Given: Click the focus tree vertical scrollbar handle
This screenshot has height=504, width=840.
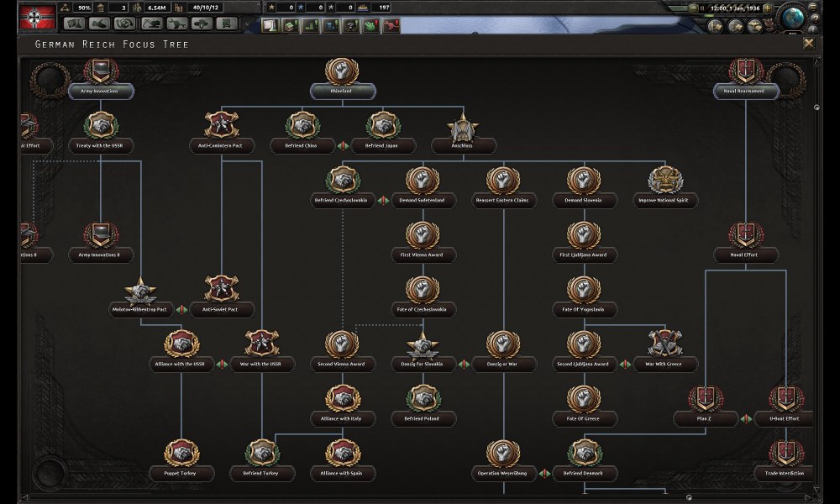Looking at the screenshot, I should point(817,108).
